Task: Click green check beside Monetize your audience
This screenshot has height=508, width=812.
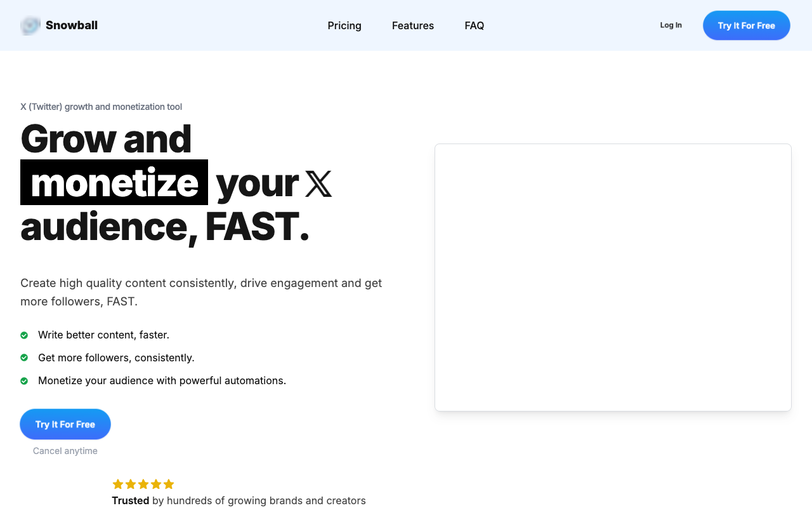Action: 24,380
